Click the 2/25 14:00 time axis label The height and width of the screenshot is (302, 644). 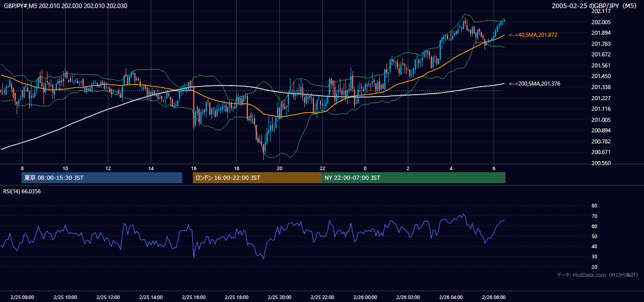pos(151,297)
